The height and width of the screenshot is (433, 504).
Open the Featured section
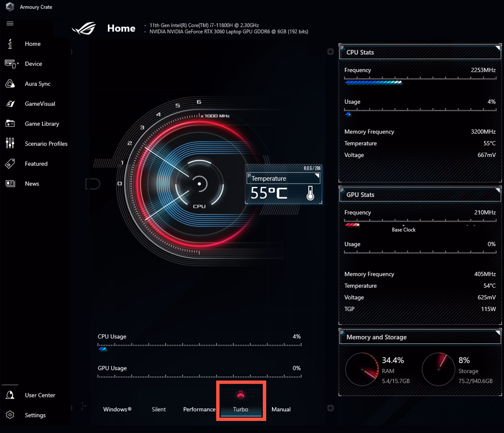click(x=36, y=163)
